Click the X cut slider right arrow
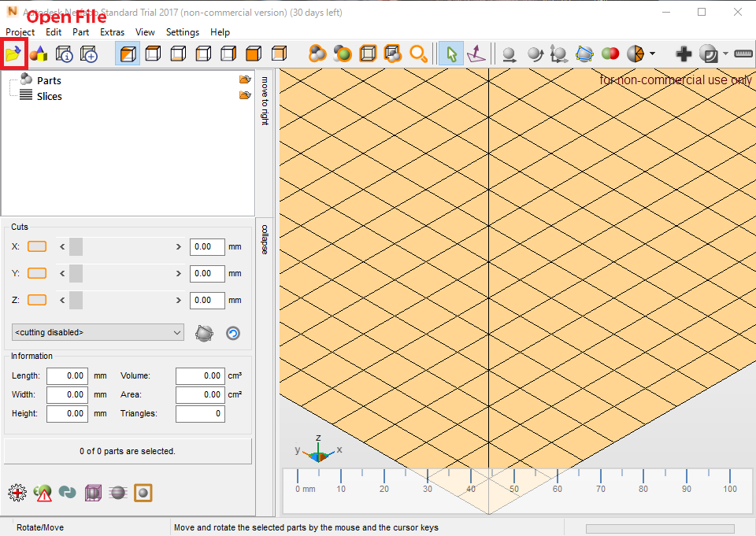The width and height of the screenshot is (756, 536). (x=179, y=247)
